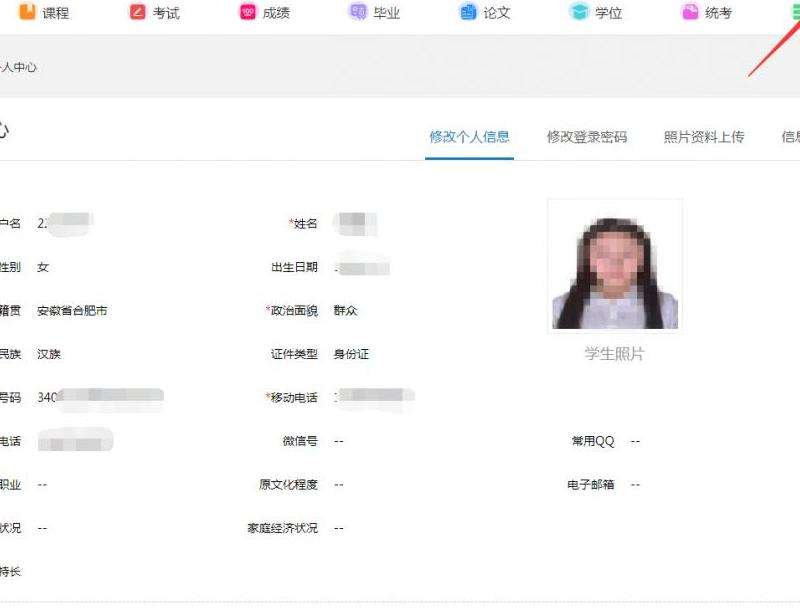Click the 原文化程度 field value
This screenshot has width=800, height=610.
[x=340, y=485]
